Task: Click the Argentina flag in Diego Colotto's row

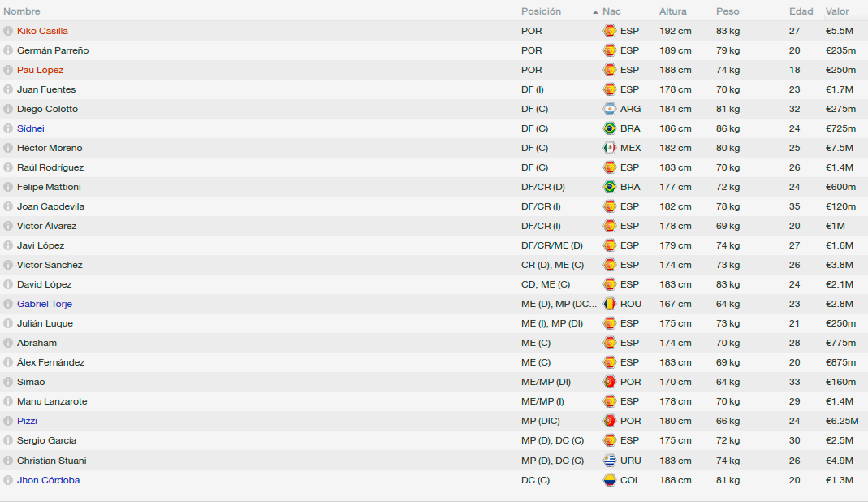Action: (x=610, y=109)
